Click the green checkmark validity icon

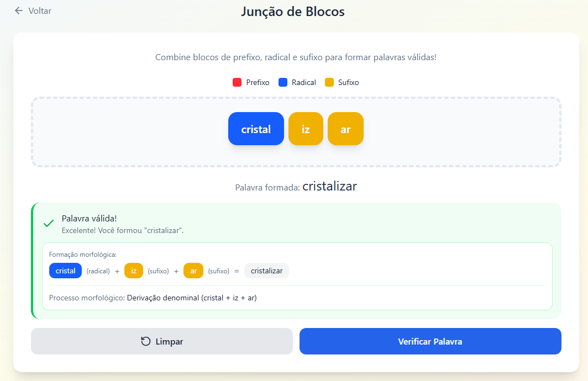49,224
